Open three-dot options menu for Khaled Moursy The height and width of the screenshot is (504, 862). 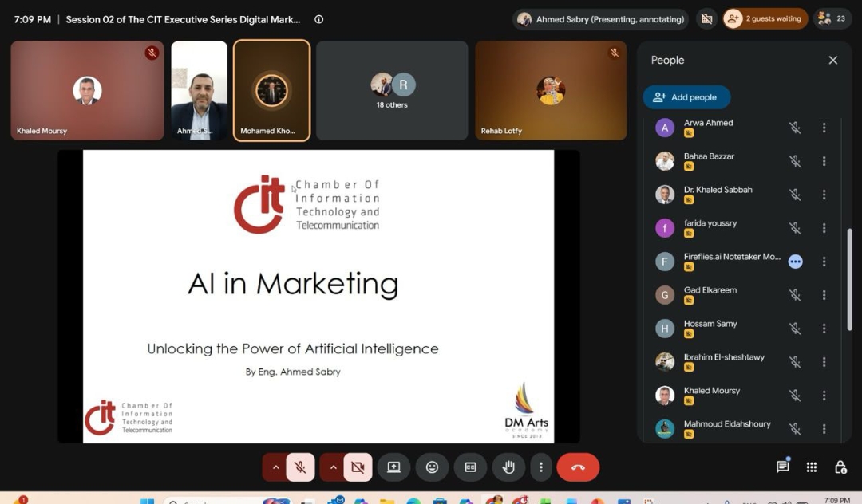point(824,396)
